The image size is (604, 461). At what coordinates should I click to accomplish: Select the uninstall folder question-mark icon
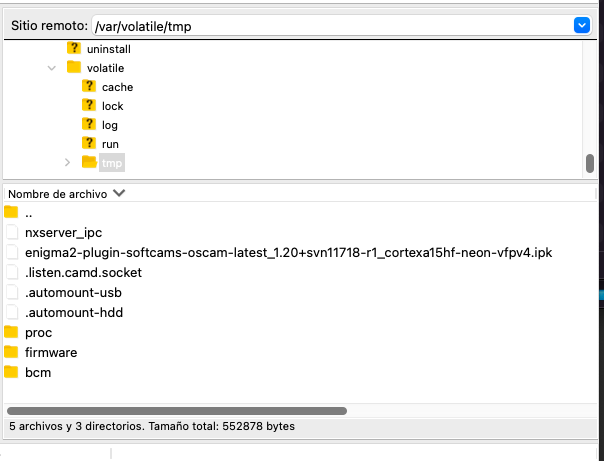point(73,48)
